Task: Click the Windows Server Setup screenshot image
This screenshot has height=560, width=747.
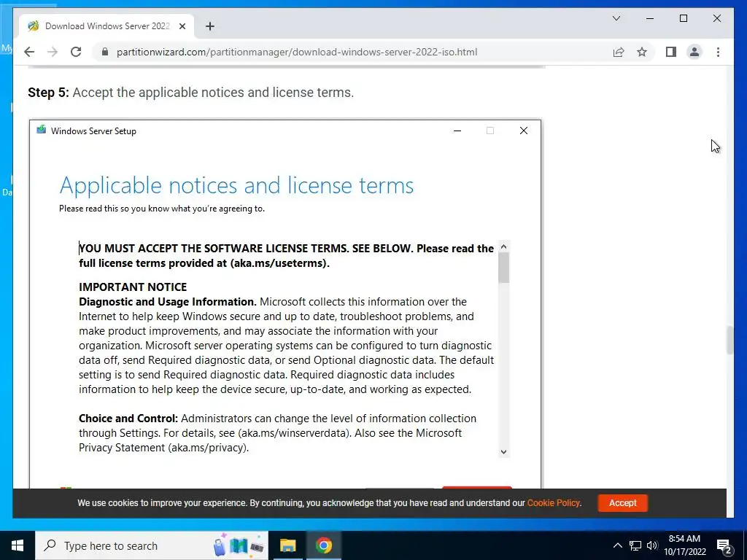Action: click(x=285, y=305)
